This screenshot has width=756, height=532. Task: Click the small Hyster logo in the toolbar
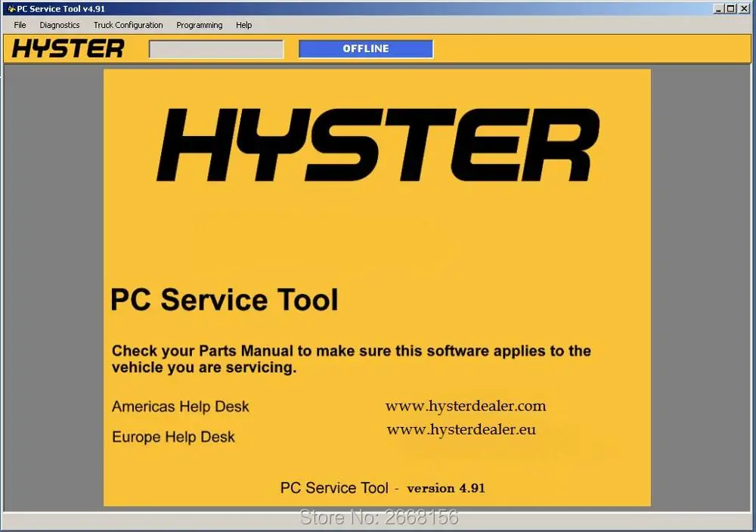pos(68,48)
